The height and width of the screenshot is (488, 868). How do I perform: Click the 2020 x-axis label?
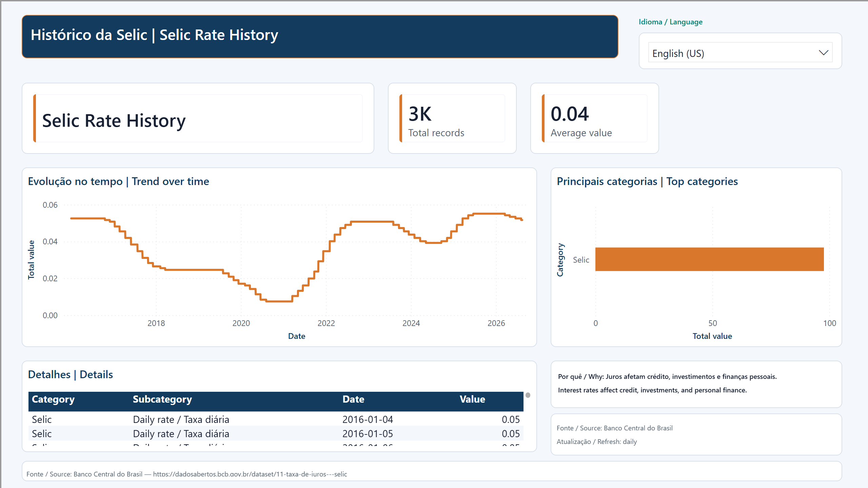(241, 323)
